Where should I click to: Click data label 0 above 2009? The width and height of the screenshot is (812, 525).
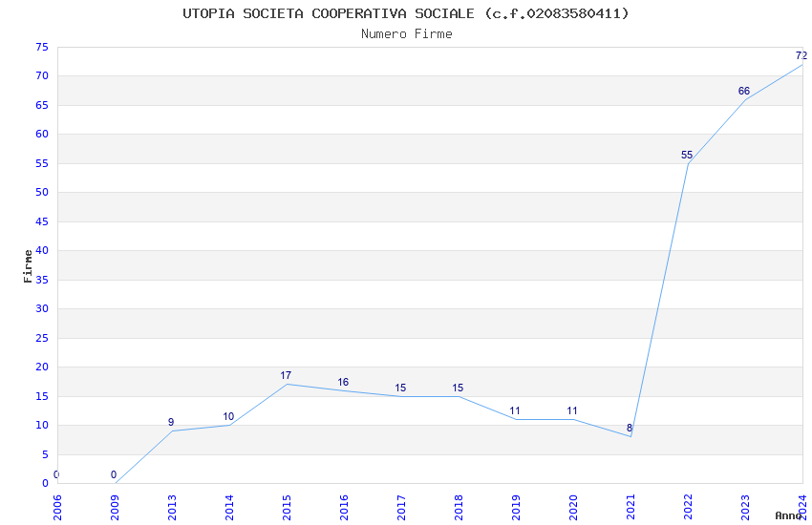(x=114, y=474)
